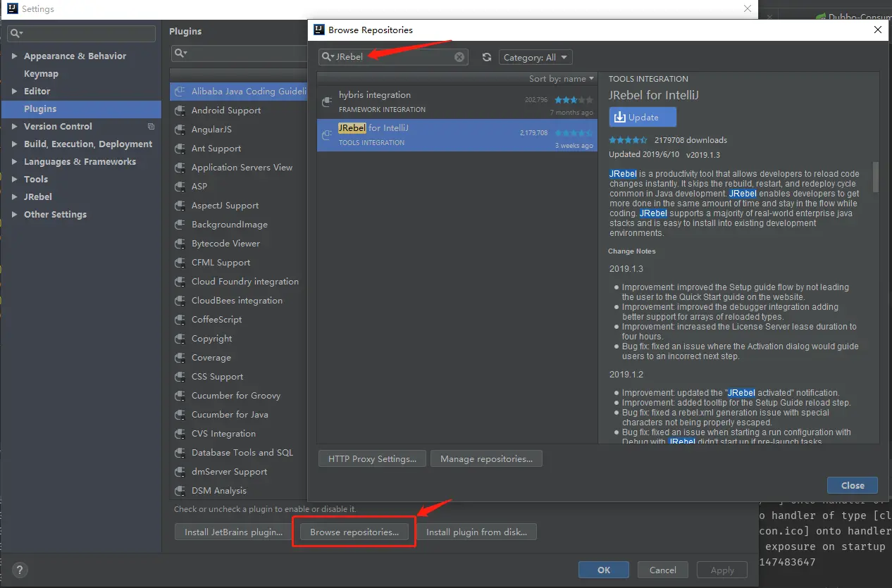
Task: Close the Browse Repositories dialog via Close button
Action: [x=853, y=485]
